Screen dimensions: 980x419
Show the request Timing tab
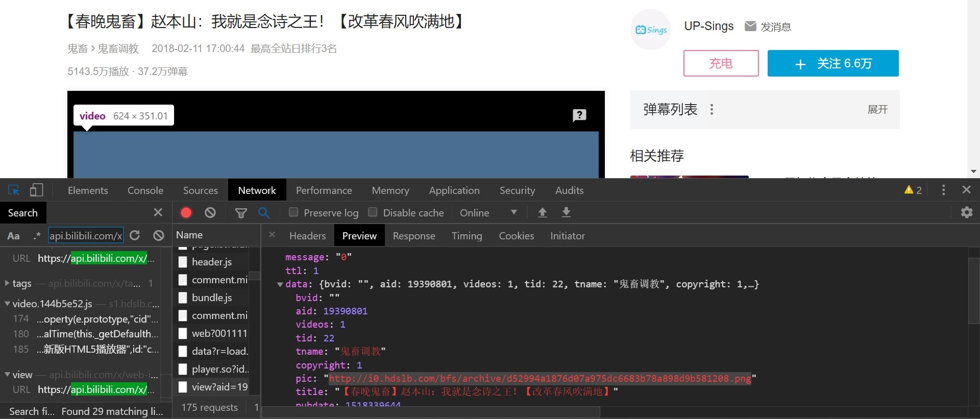click(467, 236)
